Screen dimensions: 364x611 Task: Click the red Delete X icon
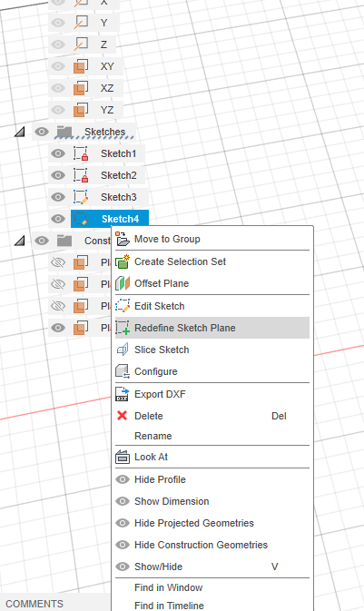point(122,416)
